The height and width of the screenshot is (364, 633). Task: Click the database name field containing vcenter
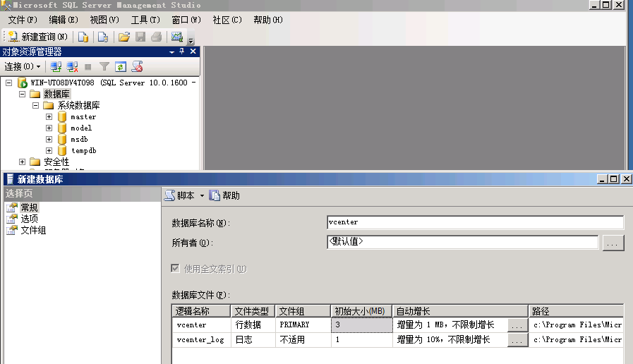click(475, 222)
